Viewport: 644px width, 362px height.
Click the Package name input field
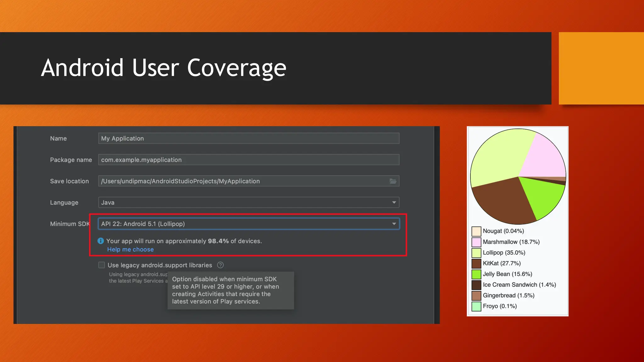click(249, 160)
